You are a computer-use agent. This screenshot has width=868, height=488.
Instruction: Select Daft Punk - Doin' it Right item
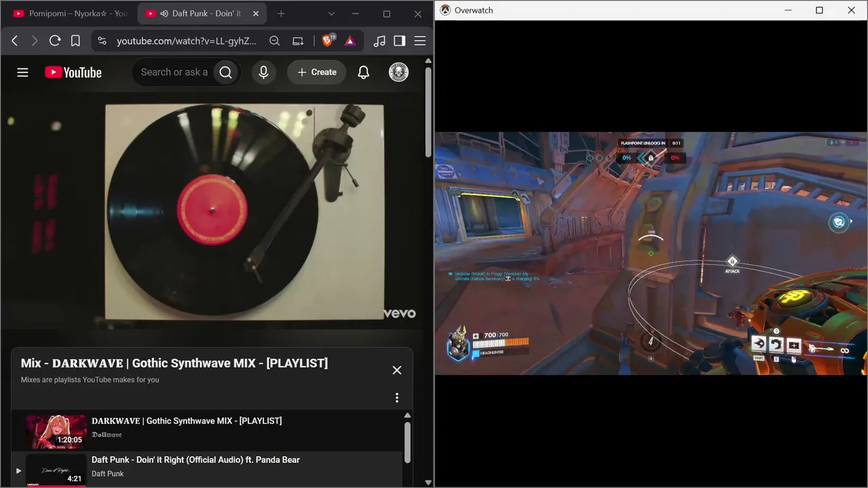(x=208, y=469)
